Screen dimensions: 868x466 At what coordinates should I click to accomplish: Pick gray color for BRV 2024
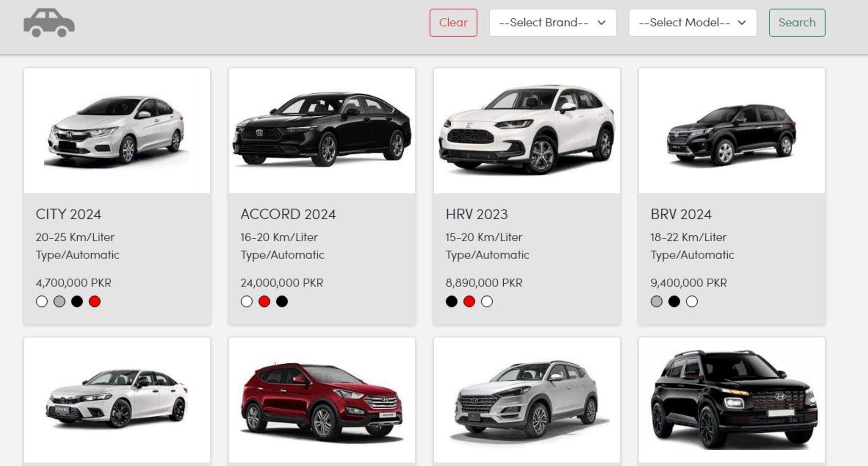pos(657,302)
